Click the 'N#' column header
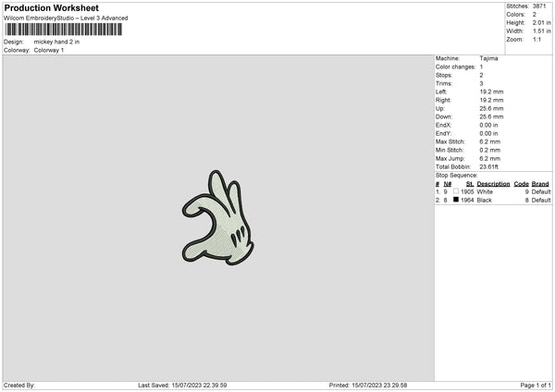 [x=448, y=184]
